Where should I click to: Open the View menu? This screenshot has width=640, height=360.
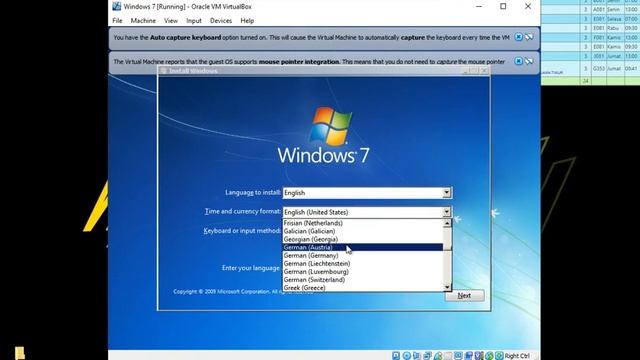click(171, 20)
